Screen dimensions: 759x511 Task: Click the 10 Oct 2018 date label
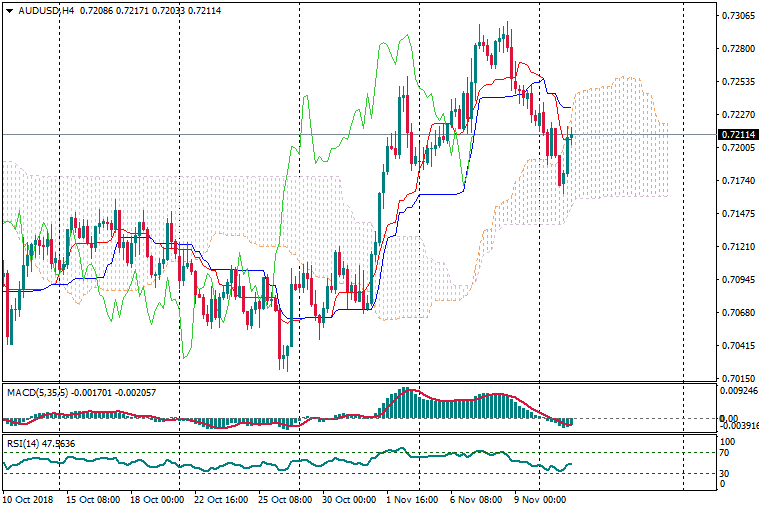[x=27, y=498]
